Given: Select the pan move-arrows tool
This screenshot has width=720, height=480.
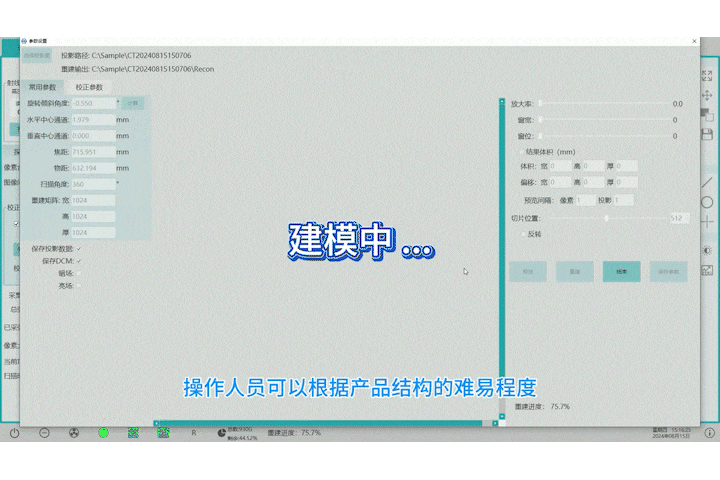Looking at the screenshot, I should point(707,95).
